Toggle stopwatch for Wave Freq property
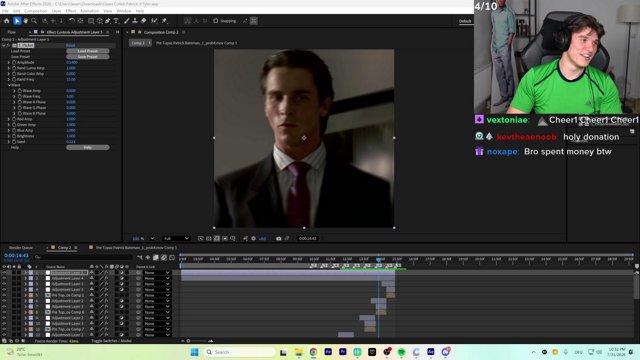Viewport: 640px width, 360px height. 20,96
